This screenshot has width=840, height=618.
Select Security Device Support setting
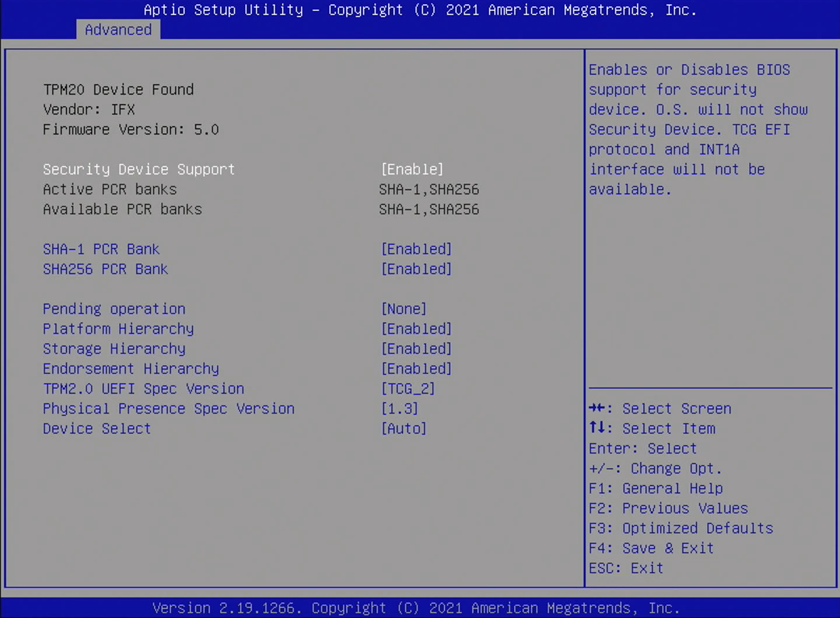(x=139, y=170)
